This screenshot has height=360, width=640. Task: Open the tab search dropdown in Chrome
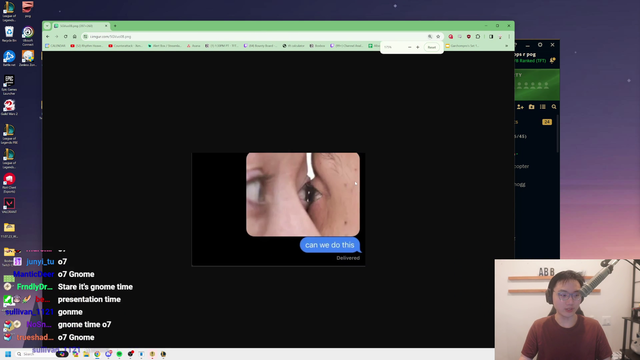(x=47, y=26)
